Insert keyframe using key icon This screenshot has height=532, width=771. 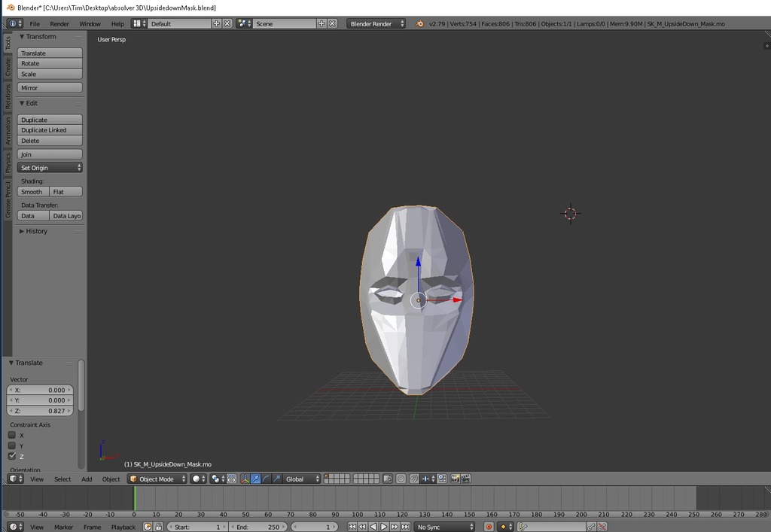[591, 527]
